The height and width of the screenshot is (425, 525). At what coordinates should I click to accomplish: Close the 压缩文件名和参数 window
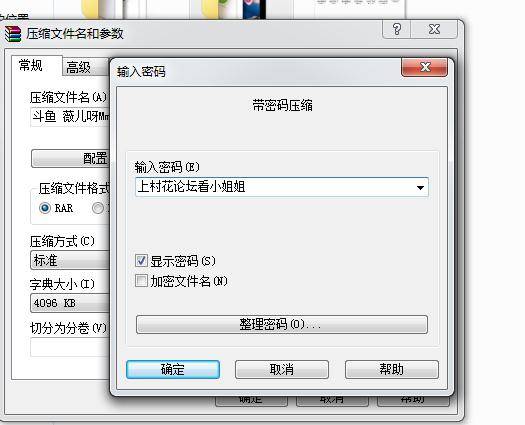point(434,29)
